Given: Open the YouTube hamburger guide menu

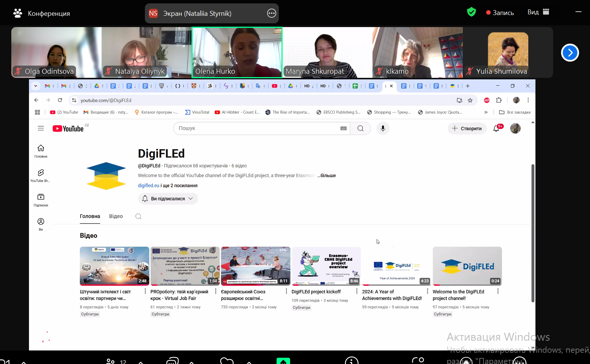Looking at the screenshot, I should click(x=41, y=128).
